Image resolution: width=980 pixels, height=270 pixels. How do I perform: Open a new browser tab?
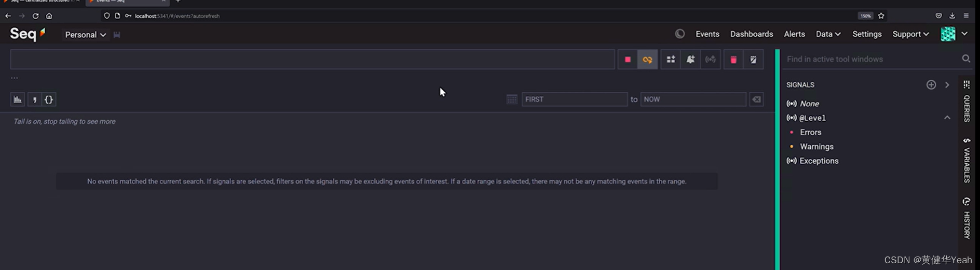178,2
